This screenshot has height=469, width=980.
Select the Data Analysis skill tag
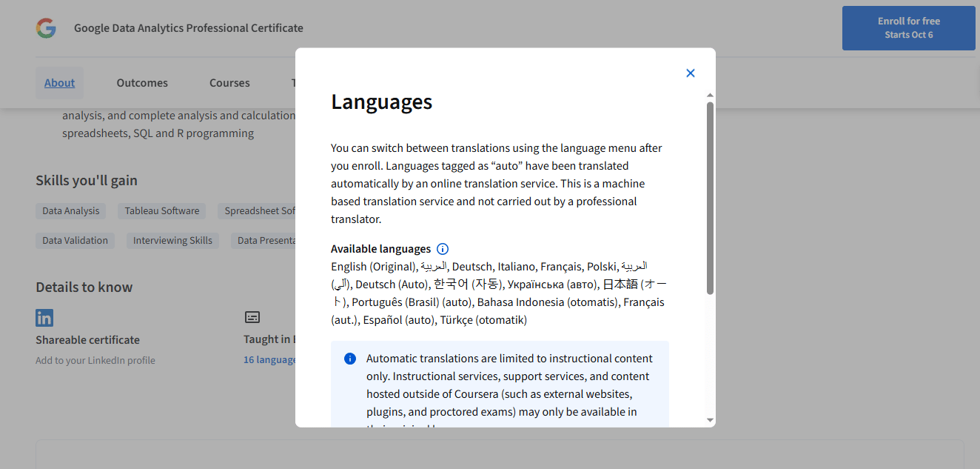click(x=71, y=211)
